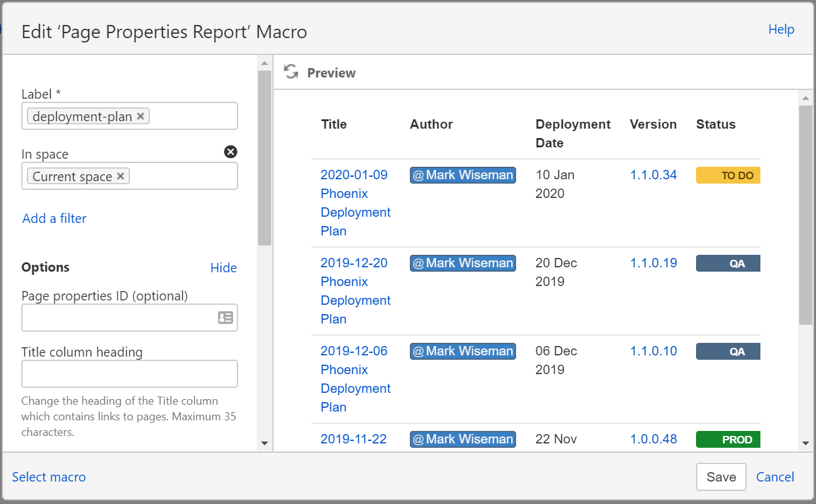Click the Page properties ID card icon
Viewport: 816px width, 504px height.
point(226,317)
